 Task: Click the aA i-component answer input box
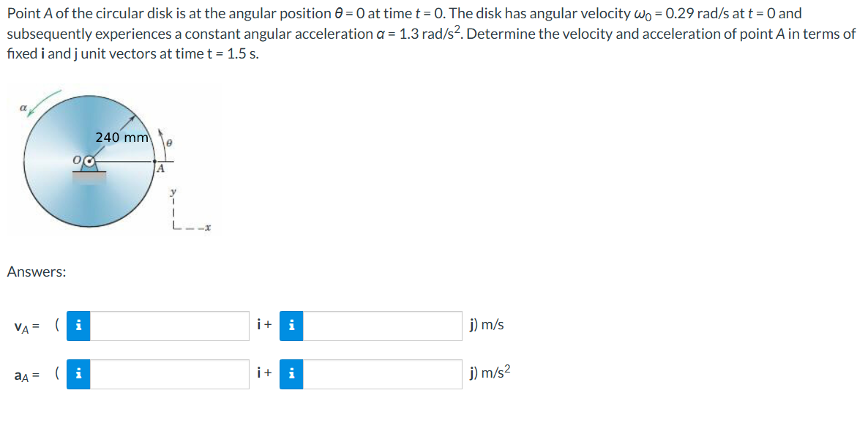click(x=168, y=375)
